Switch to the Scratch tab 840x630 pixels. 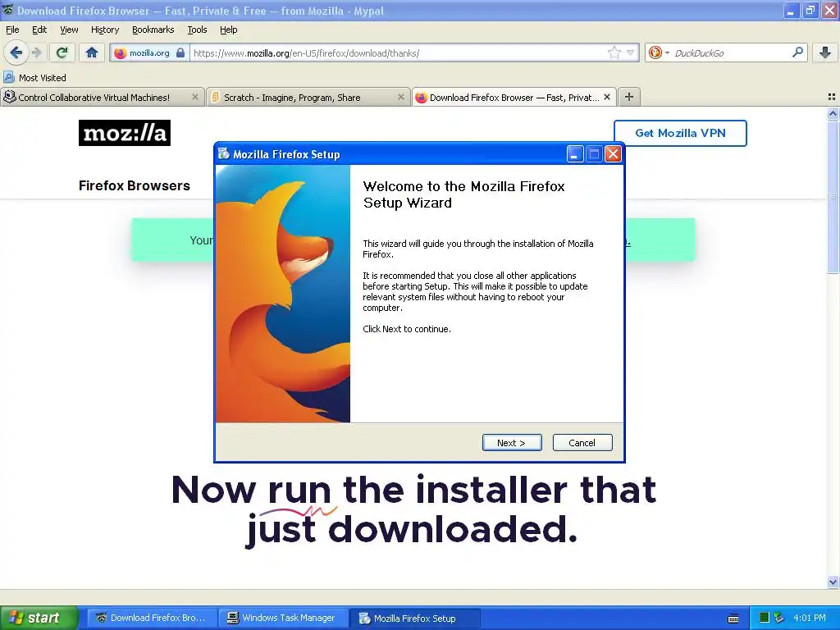(x=308, y=97)
